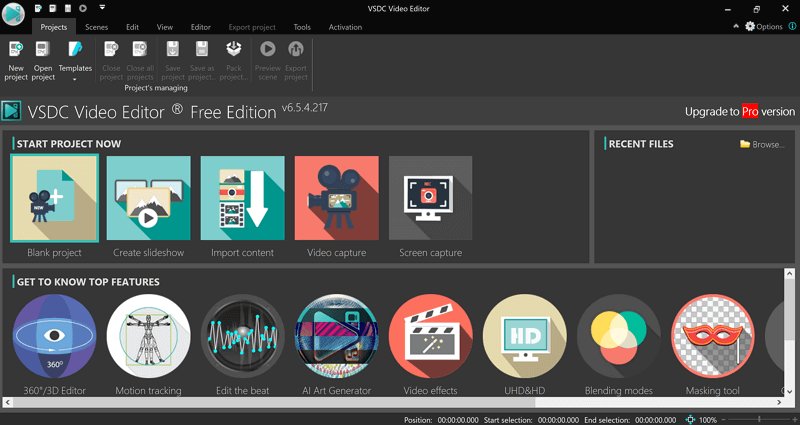
Task: Click the Open project ribbon icon
Action: (x=42, y=49)
